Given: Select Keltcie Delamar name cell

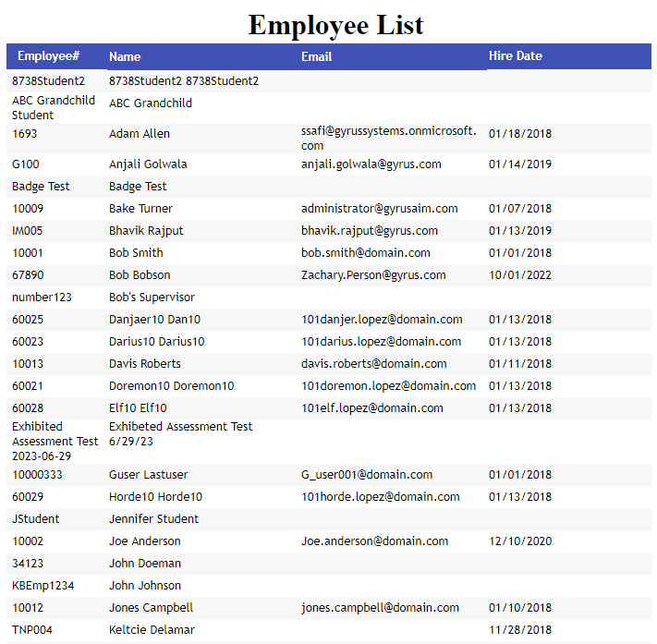Looking at the screenshot, I should (152, 630).
